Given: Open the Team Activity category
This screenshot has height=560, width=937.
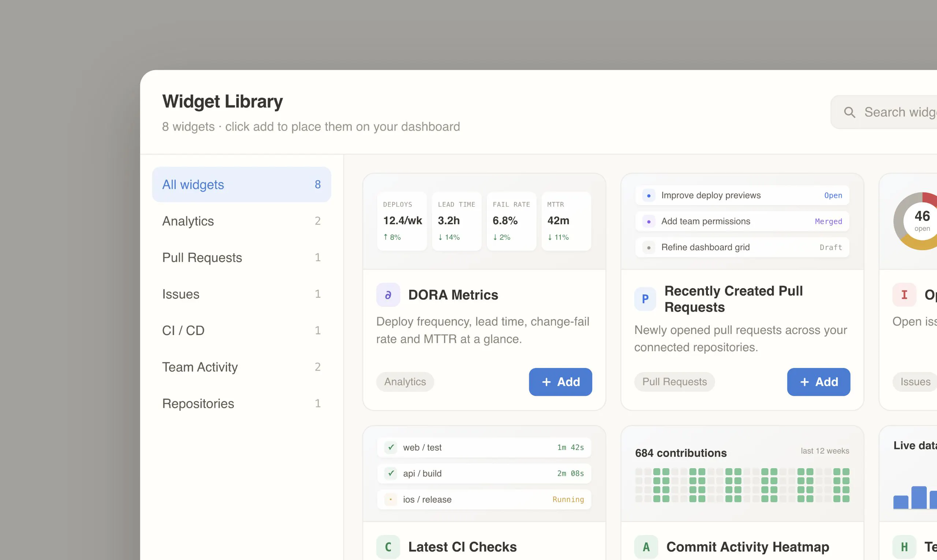Looking at the screenshot, I should coord(242,367).
